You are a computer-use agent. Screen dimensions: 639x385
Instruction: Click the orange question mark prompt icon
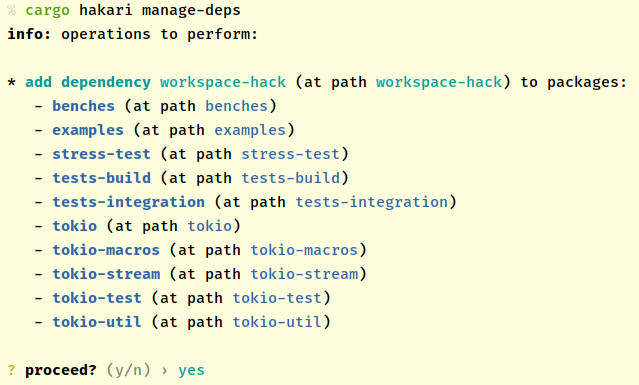click(11, 370)
